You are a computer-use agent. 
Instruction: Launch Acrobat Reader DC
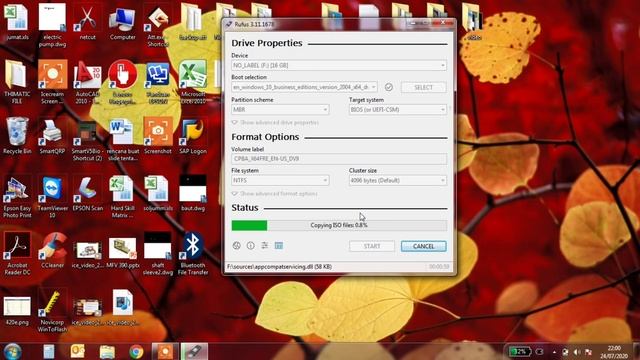click(x=17, y=254)
